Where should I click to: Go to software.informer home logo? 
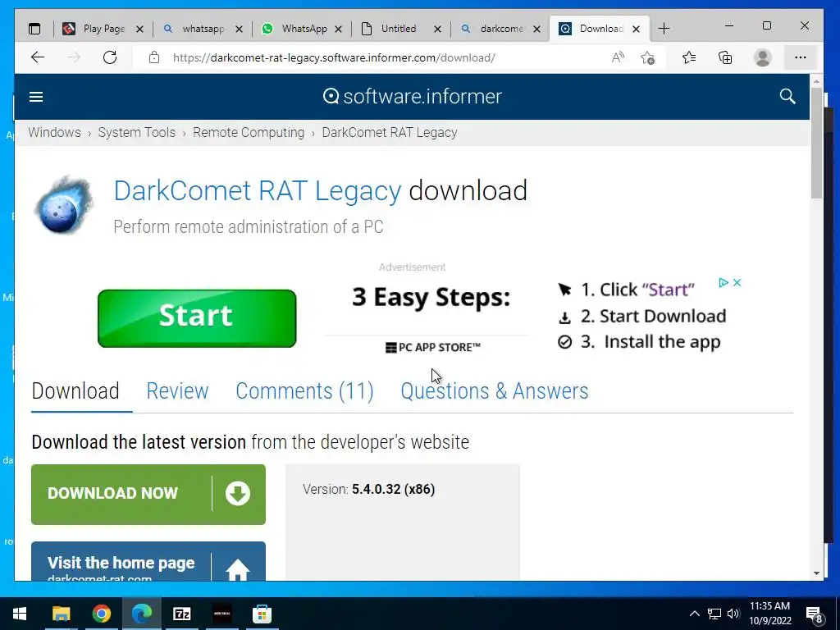pos(412,97)
